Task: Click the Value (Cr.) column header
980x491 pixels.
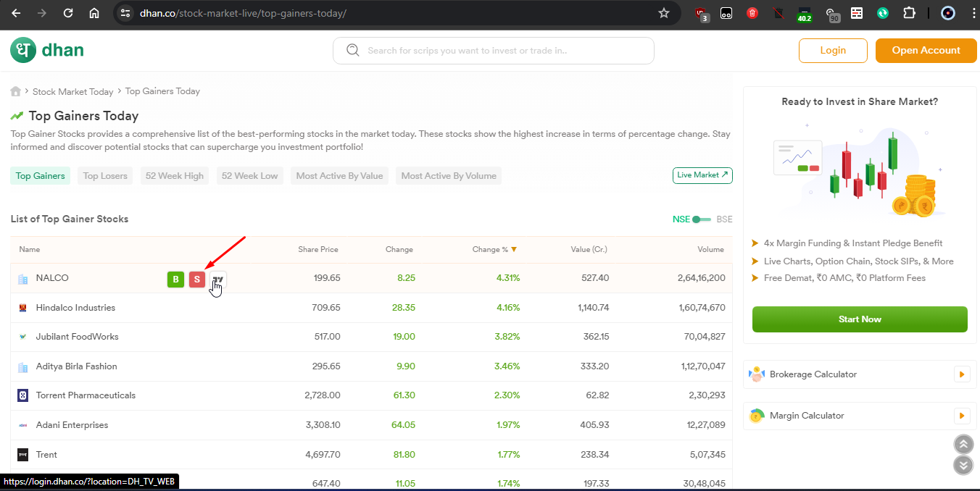Action: coord(589,249)
